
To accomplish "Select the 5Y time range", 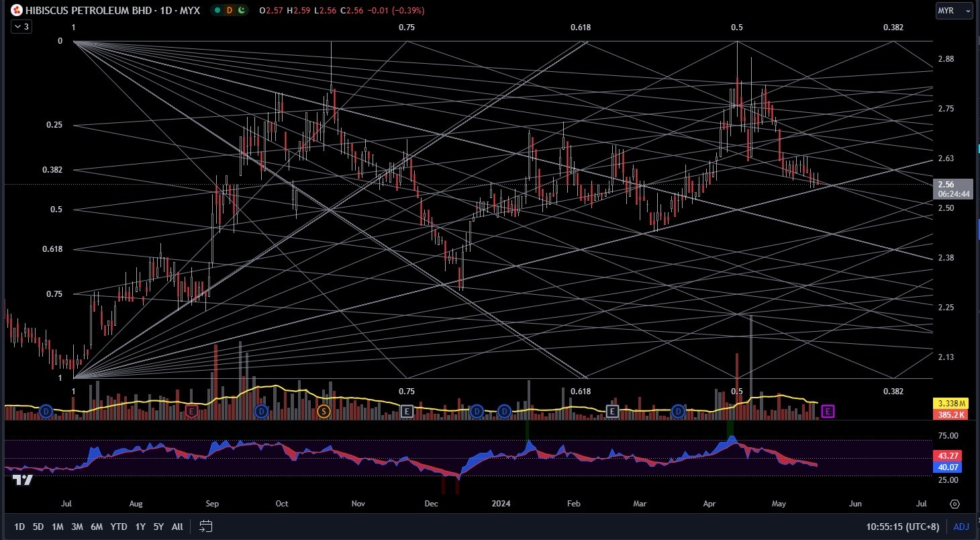I will (x=158, y=527).
